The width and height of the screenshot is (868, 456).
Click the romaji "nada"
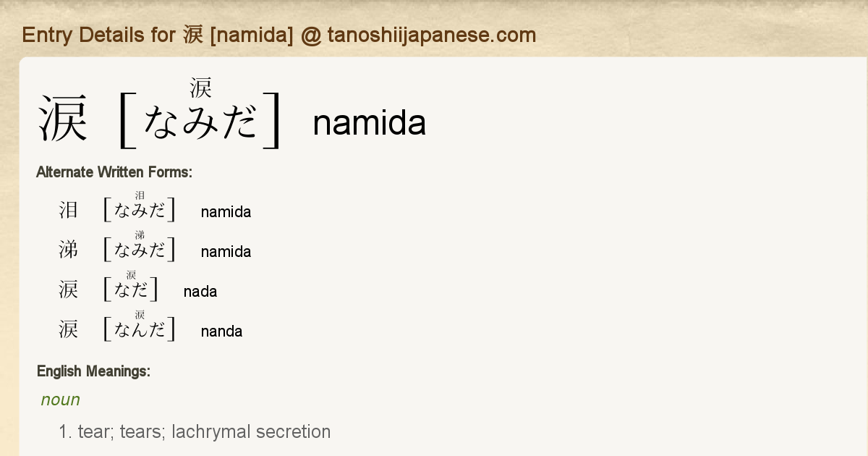(200, 292)
